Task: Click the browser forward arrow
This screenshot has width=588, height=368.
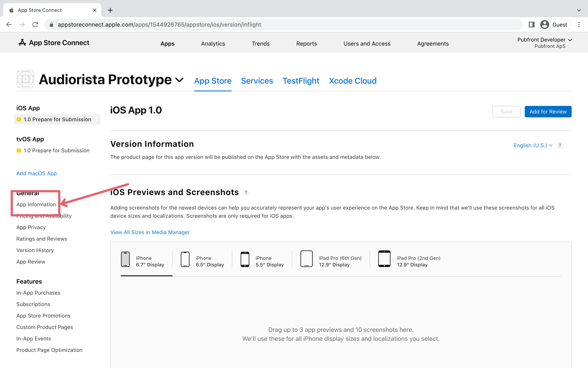Action: click(x=22, y=25)
